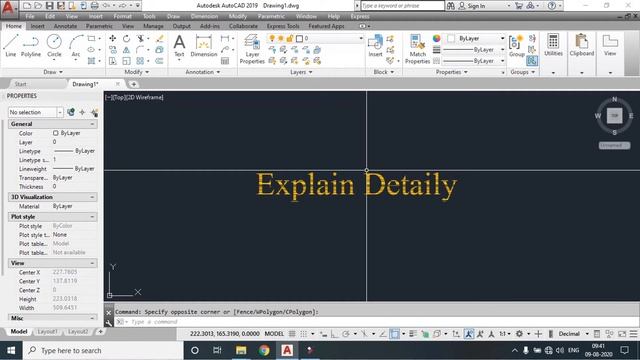Open File Explorer from the taskbar
The image size is (640, 360).
coord(241,350)
